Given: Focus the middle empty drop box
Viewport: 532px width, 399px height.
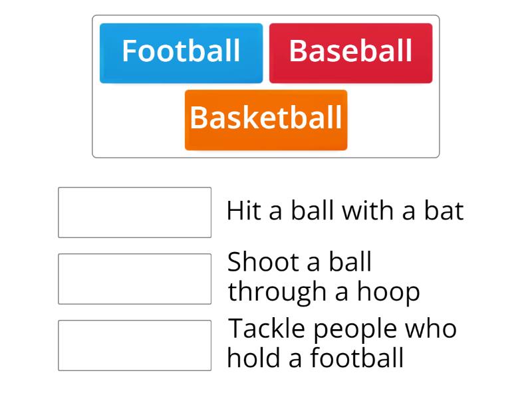Looking at the screenshot, I should pyautogui.click(x=134, y=279).
